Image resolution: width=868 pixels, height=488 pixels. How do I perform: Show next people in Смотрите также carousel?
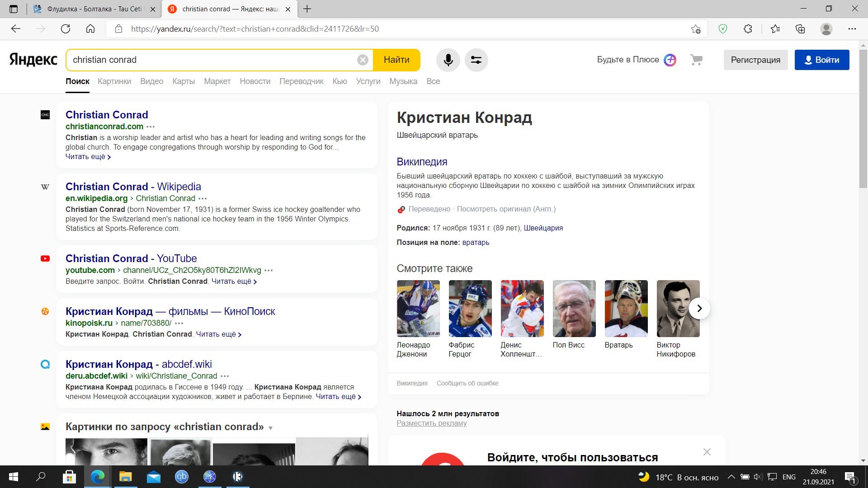(699, 308)
